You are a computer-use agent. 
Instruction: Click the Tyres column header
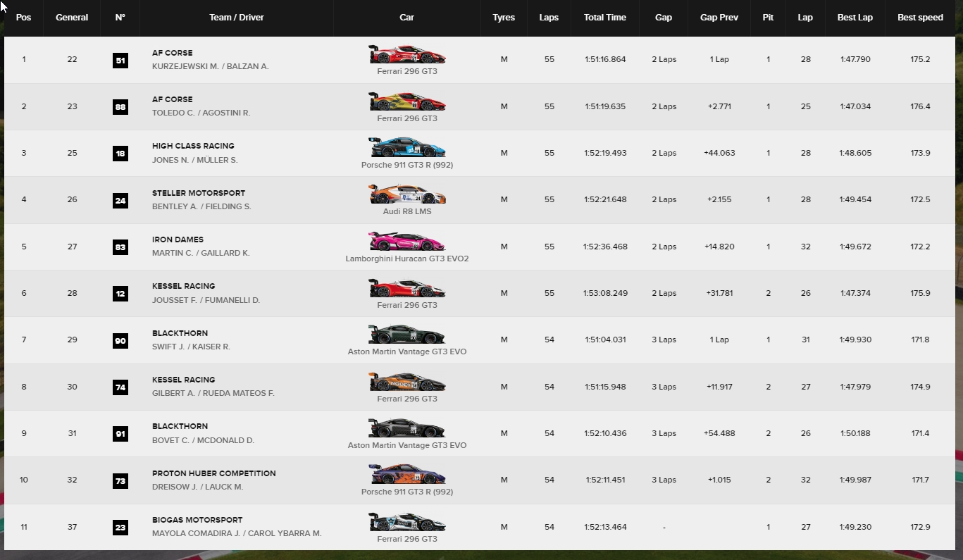(x=504, y=18)
